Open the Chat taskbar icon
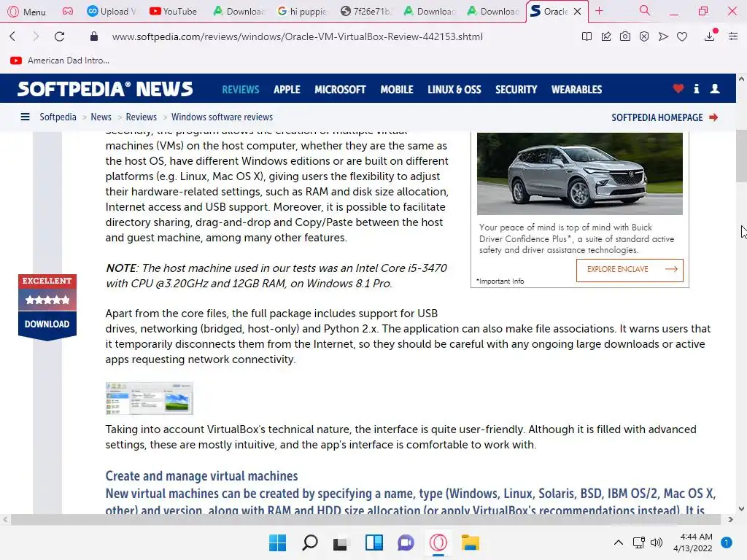747x560 pixels. pyautogui.click(x=406, y=542)
